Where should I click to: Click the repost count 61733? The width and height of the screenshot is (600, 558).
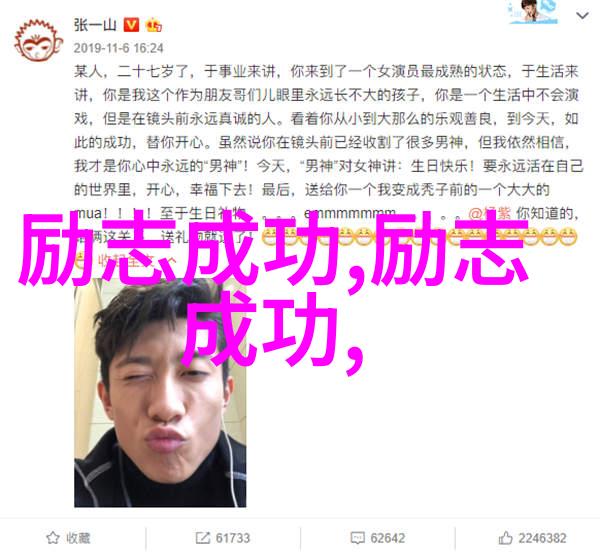click(233, 538)
